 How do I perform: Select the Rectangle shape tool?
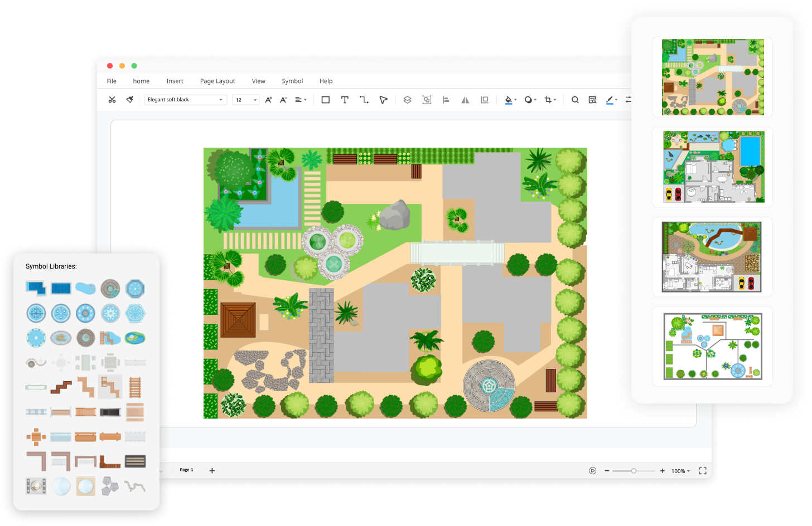326,100
